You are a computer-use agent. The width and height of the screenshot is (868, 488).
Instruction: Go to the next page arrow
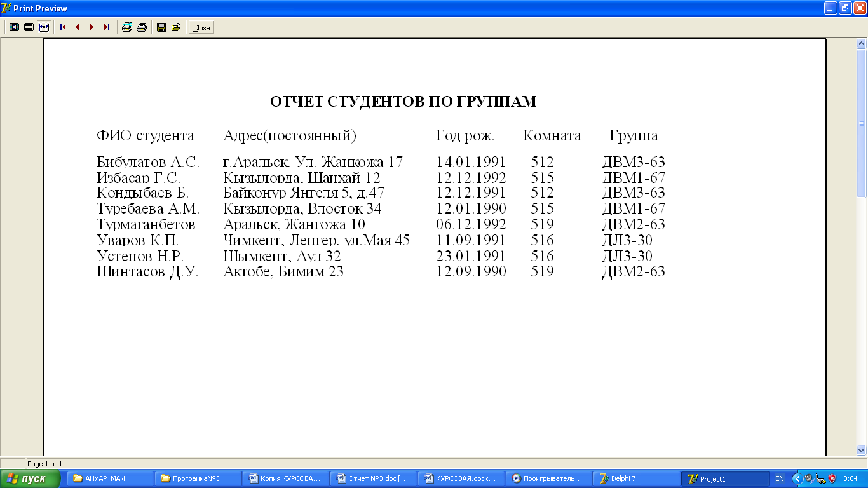pos(92,27)
